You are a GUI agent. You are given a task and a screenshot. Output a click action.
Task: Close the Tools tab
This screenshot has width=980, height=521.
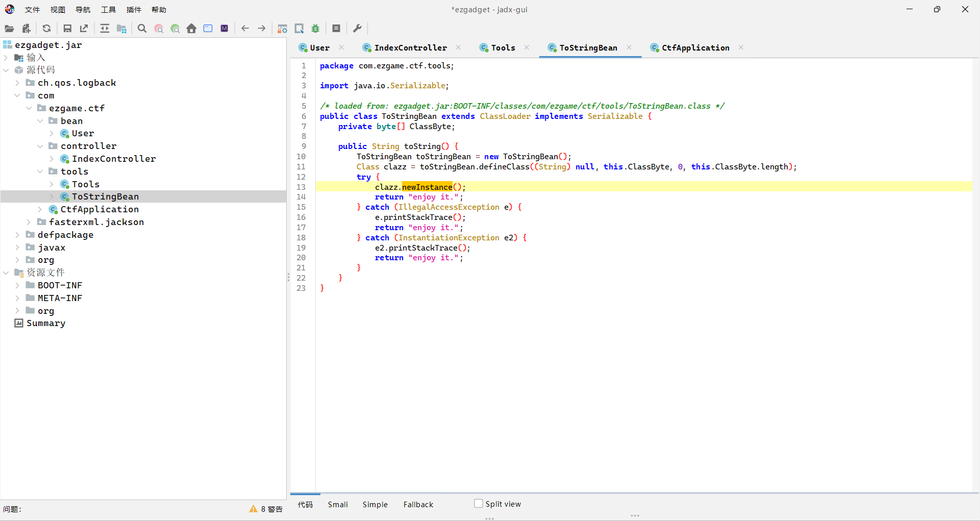click(526, 47)
